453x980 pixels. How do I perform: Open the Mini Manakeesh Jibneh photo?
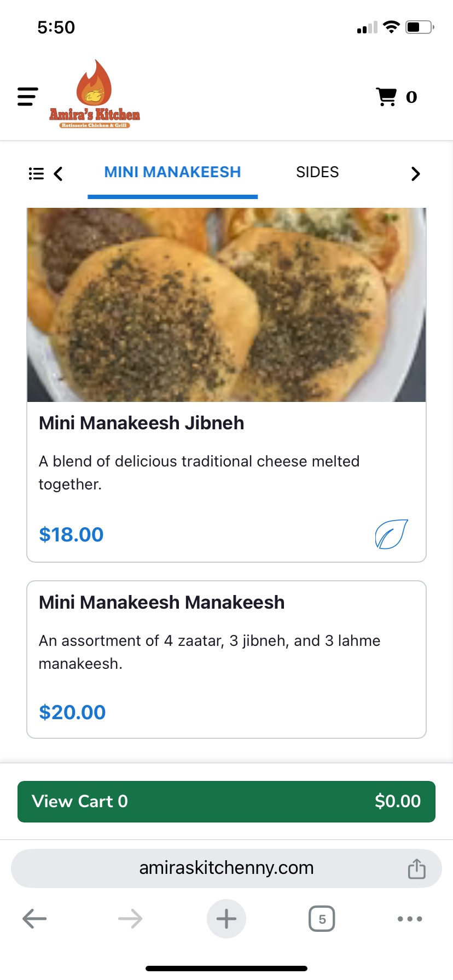226,305
